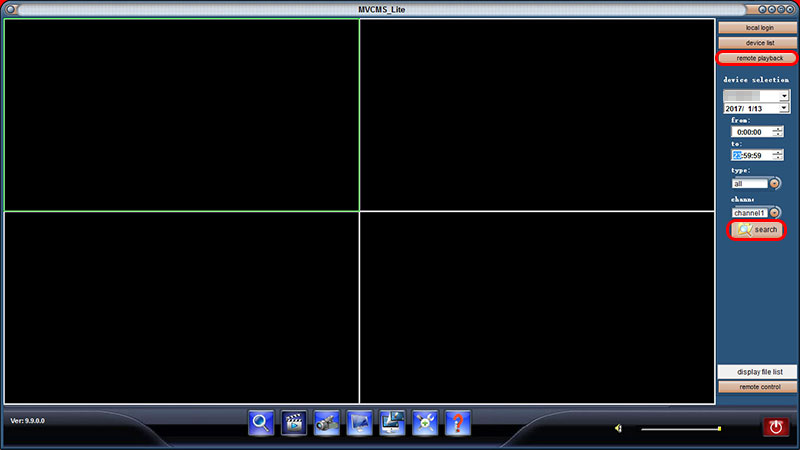Select the top-left green-bordered video pane
Viewport: 800px width, 450px height.
[x=182, y=115]
